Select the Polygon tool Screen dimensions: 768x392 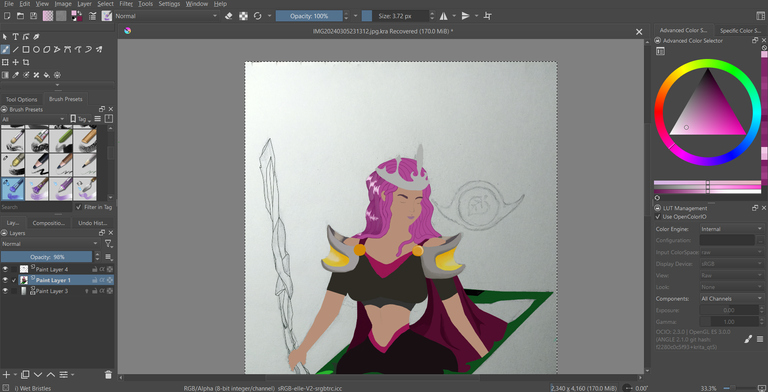pos(47,49)
